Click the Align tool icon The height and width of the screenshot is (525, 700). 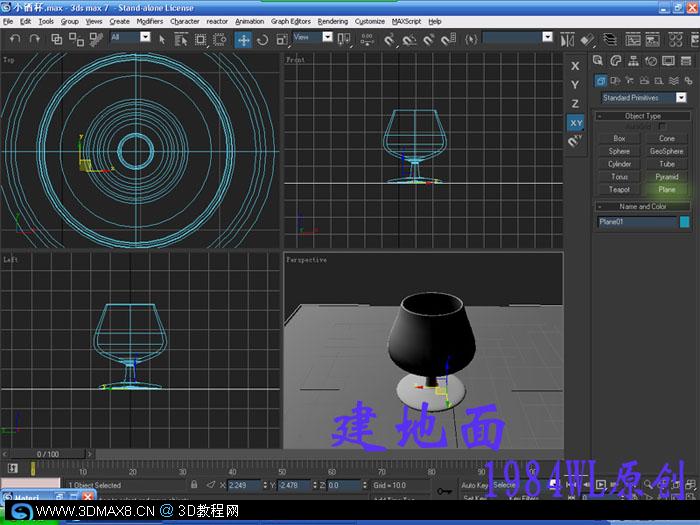587,40
